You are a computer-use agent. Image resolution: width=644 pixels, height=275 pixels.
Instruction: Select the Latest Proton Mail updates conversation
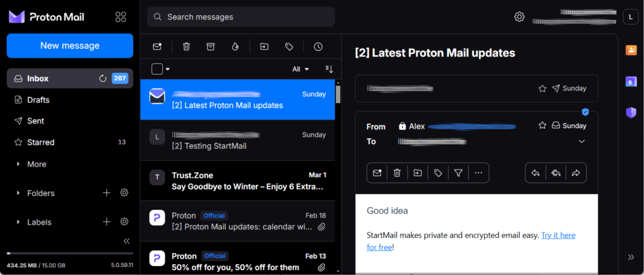coord(237,100)
